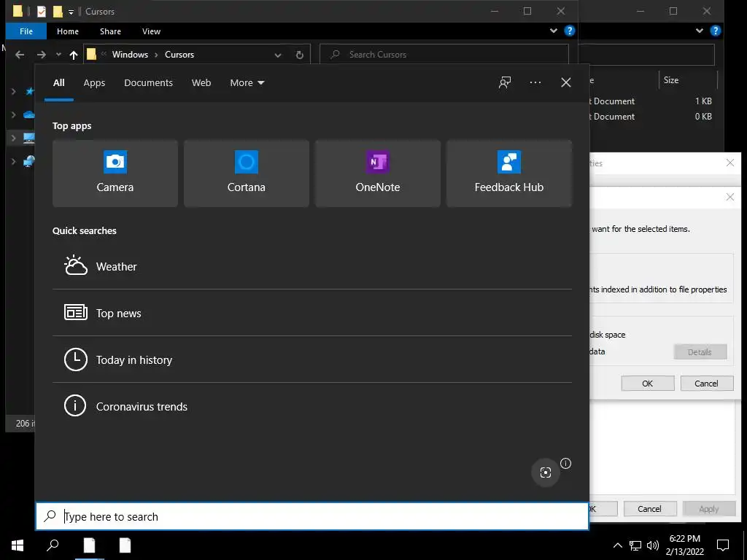This screenshot has width=747, height=560.
Task: Expand the Network tree node
Action: click(x=13, y=161)
